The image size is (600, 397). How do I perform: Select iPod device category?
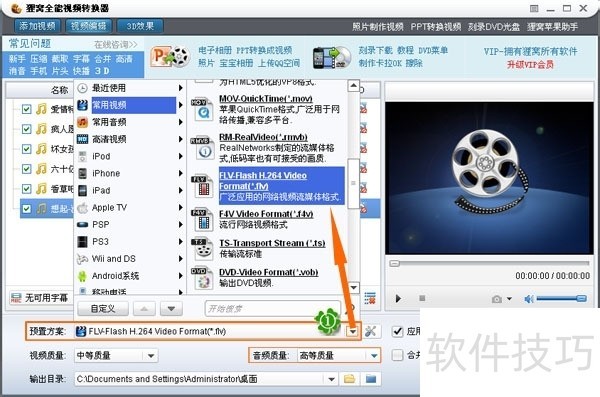tap(130, 156)
